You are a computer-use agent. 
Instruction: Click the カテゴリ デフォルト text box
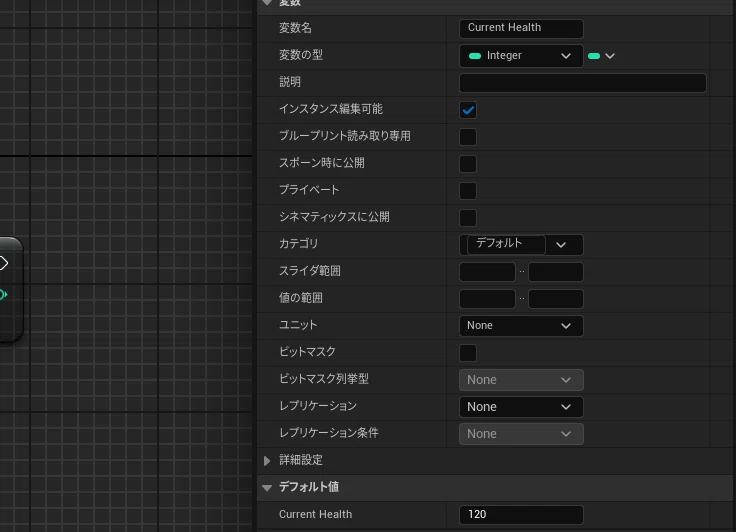pos(506,244)
